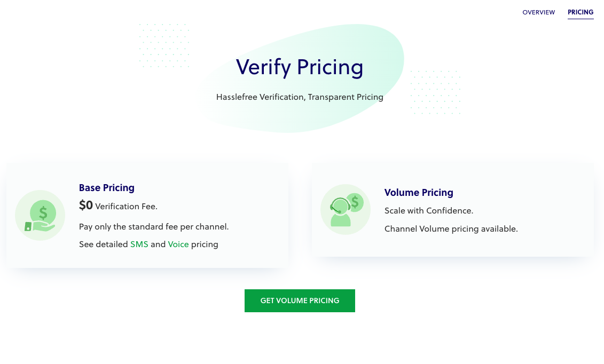Click "Scale with Confidence" text
Viewport: 604px width, 364px height.
coord(429,211)
